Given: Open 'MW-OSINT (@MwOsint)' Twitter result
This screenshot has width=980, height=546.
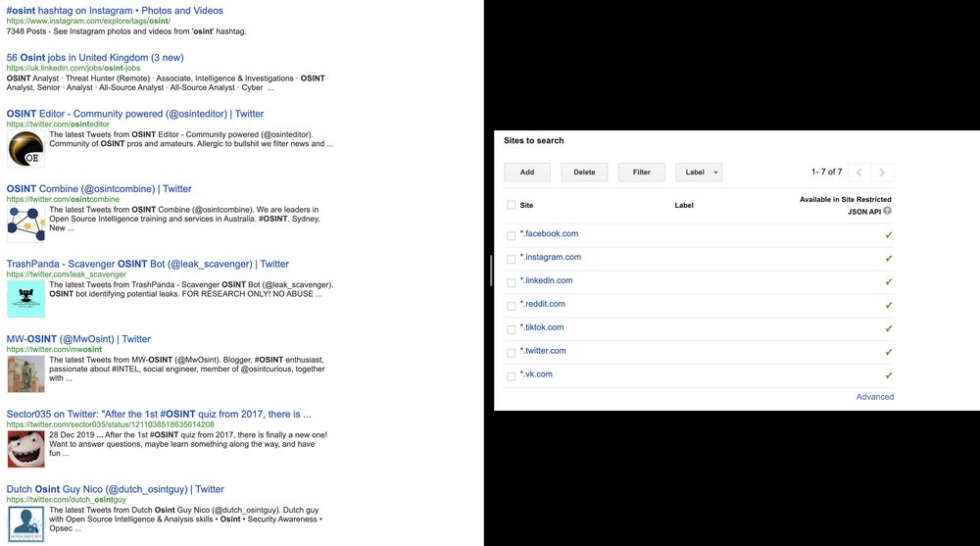Looking at the screenshot, I should (78, 339).
